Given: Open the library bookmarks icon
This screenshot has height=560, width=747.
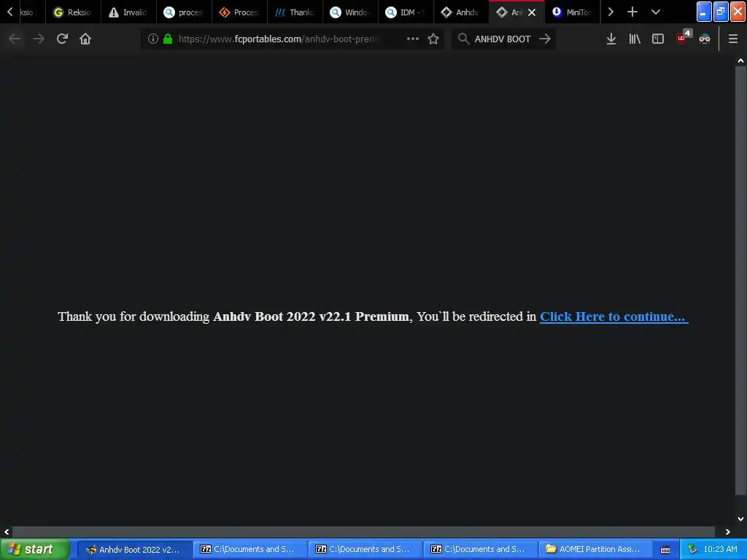Looking at the screenshot, I should tap(635, 39).
